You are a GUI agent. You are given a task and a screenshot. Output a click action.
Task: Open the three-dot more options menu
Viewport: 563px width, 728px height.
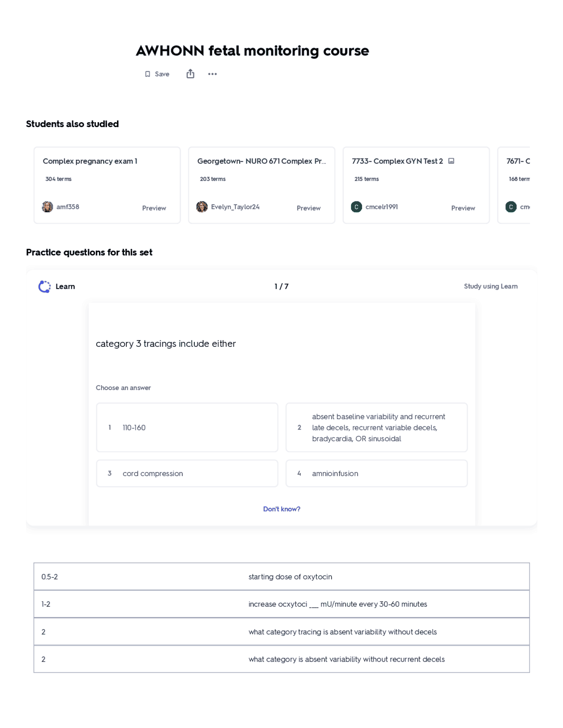click(212, 74)
